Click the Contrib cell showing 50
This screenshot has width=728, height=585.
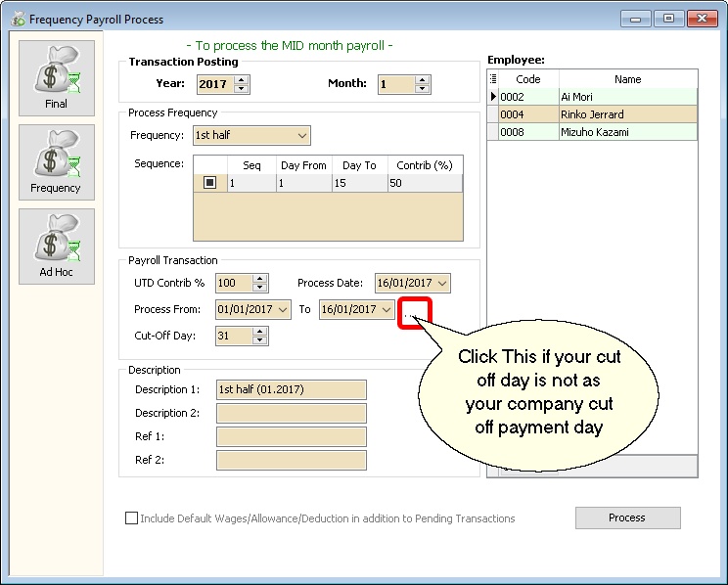point(425,183)
